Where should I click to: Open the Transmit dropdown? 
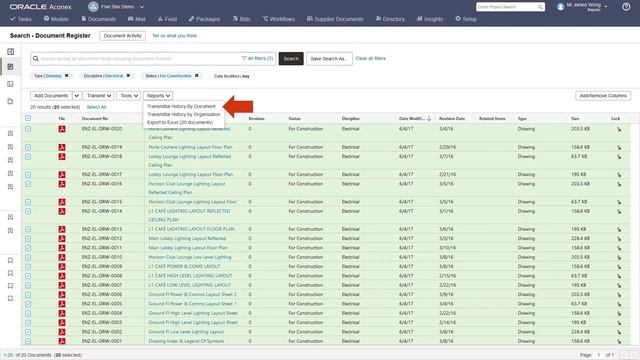(98, 96)
